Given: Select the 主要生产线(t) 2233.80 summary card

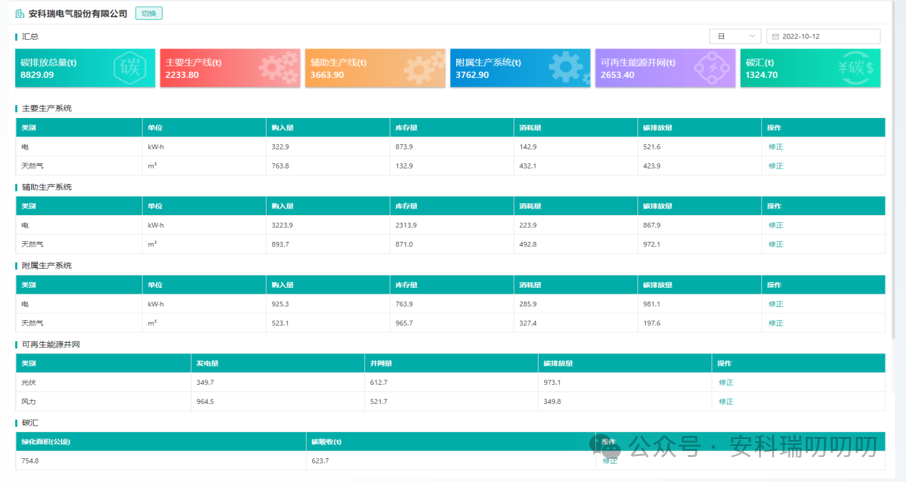Looking at the screenshot, I should pos(230,68).
